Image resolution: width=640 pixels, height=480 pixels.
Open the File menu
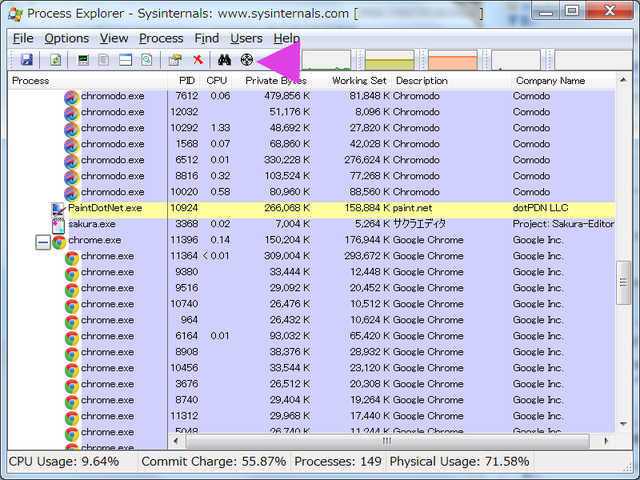tap(23, 38)
